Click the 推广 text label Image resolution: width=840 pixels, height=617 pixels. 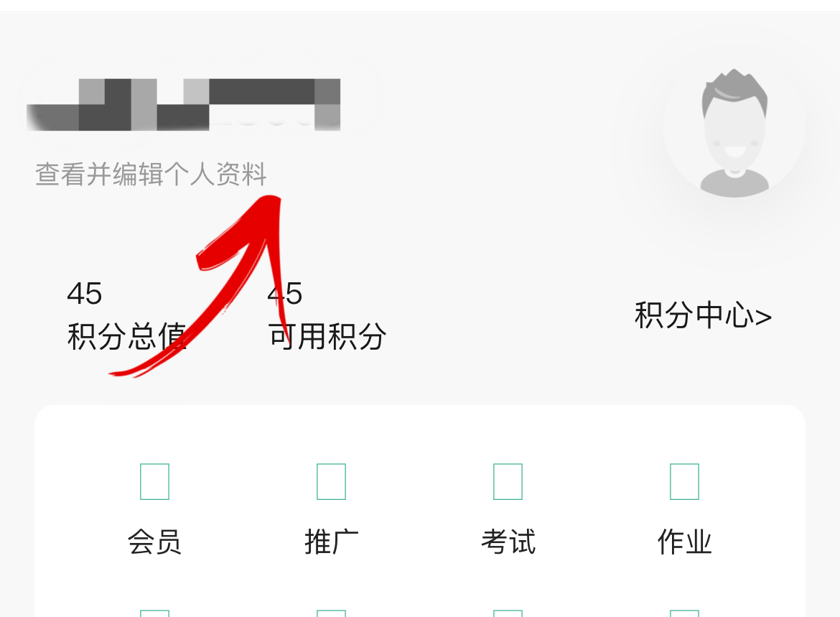(x=331, y=542)
